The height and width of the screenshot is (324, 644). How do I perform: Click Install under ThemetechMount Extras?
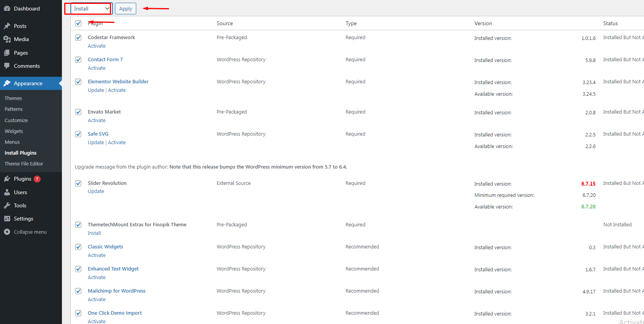click(94, 233)
